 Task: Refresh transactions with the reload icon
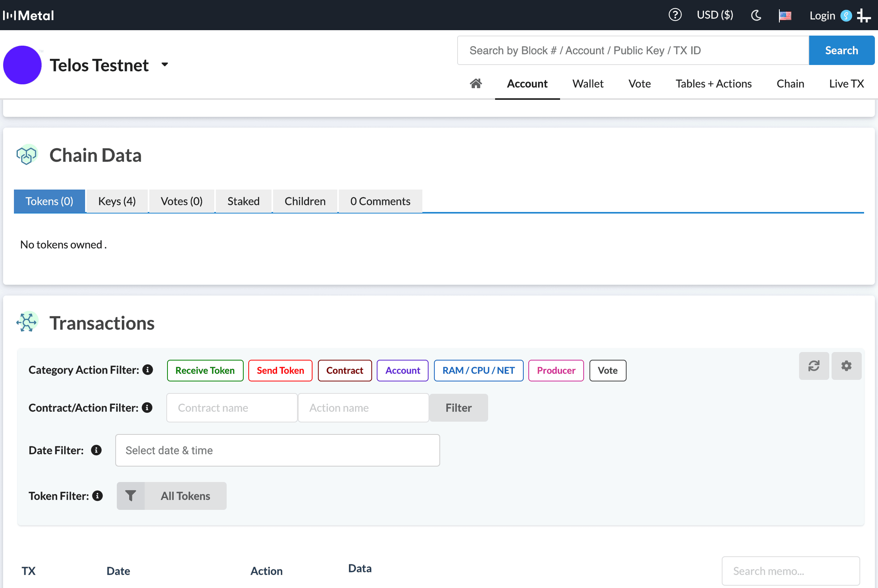(814, 366)
